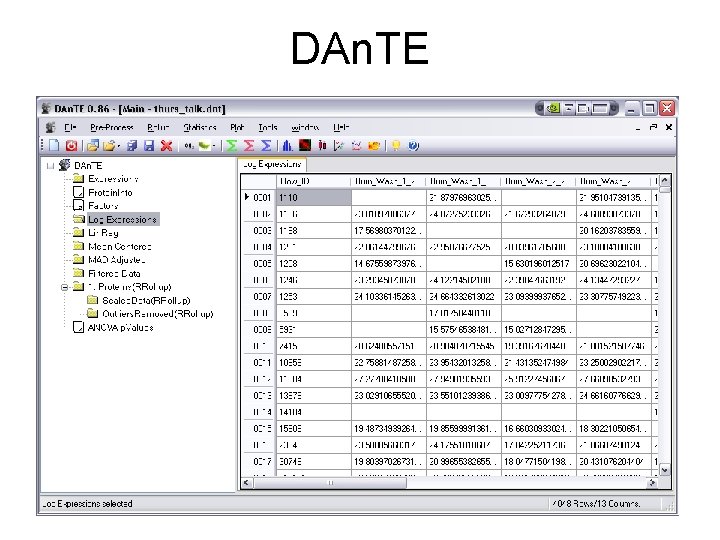Select the MAD Adjusted tree item
This screenshot has width=720, height=540.
tap(117, 260)
